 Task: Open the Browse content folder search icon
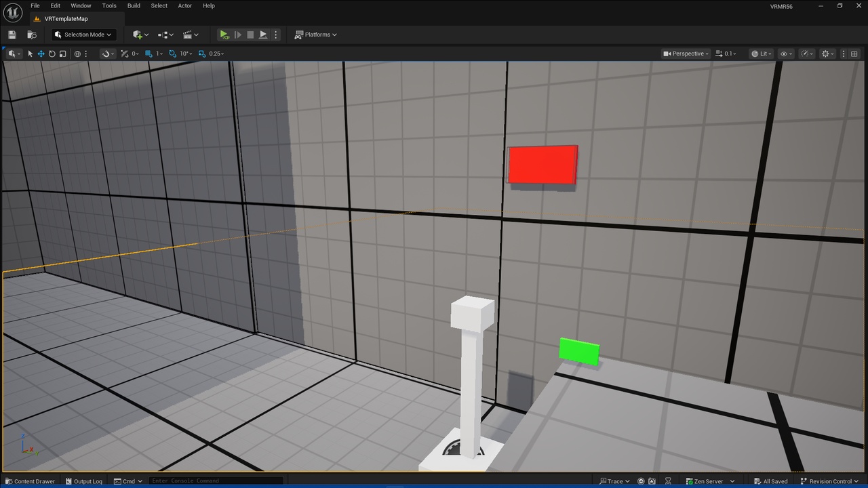click(x=32, y=35)
